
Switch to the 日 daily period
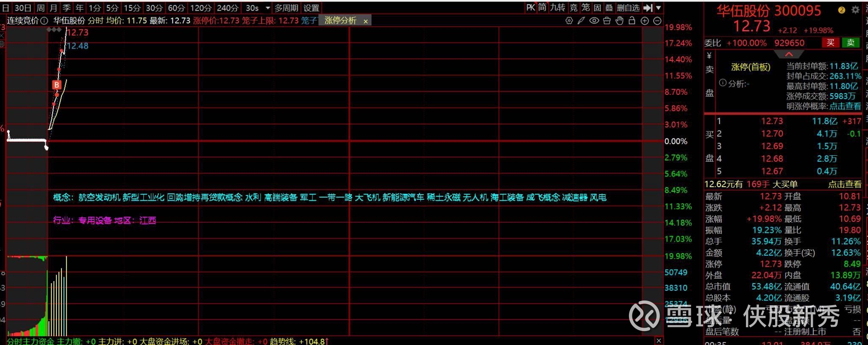6,8
